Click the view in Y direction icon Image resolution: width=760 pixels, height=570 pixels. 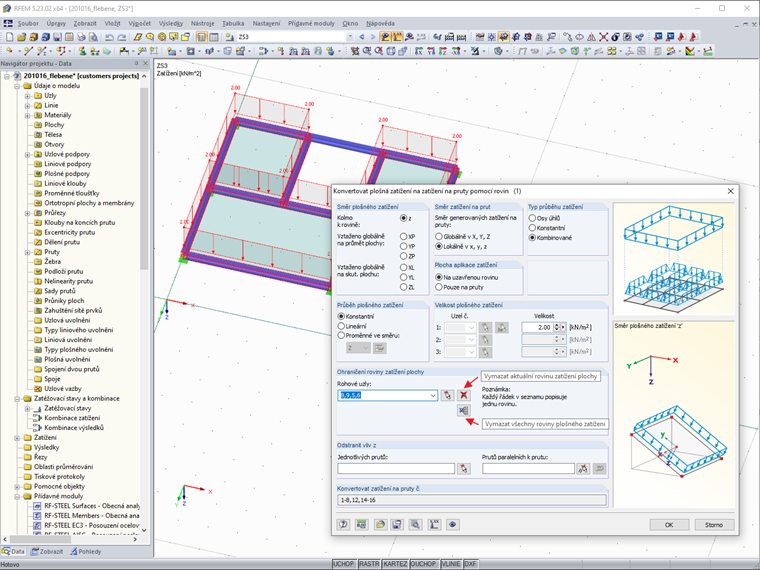coord(431,51)
